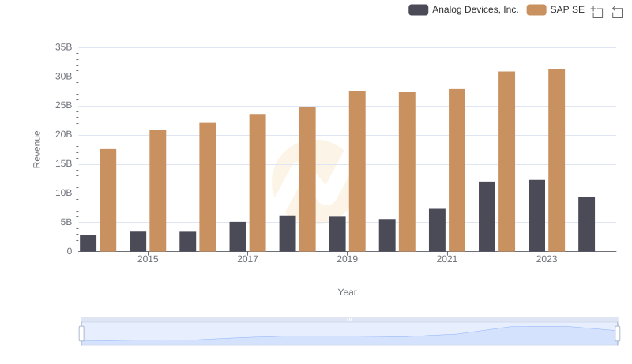Click the 15B y-axis label
The height and width of the screenshot is (364, 632).
pos(64,164)
